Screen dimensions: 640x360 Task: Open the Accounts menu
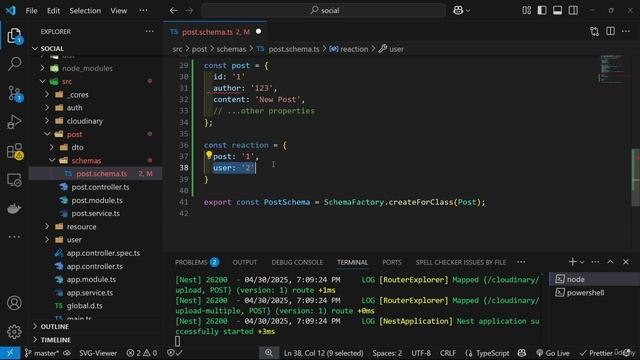pos(14,303)
